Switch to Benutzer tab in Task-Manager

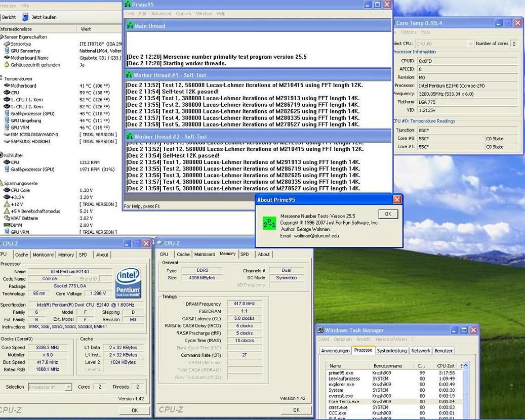(x=443, y=351)
